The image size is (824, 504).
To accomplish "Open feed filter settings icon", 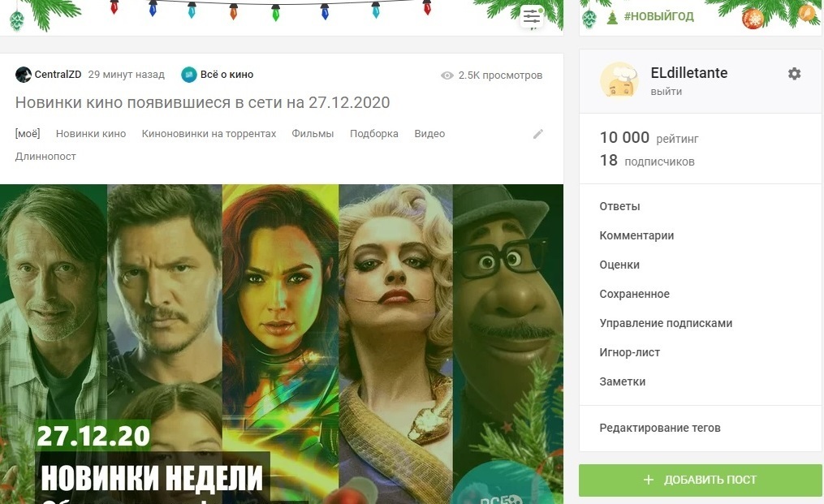I will 531,17.
